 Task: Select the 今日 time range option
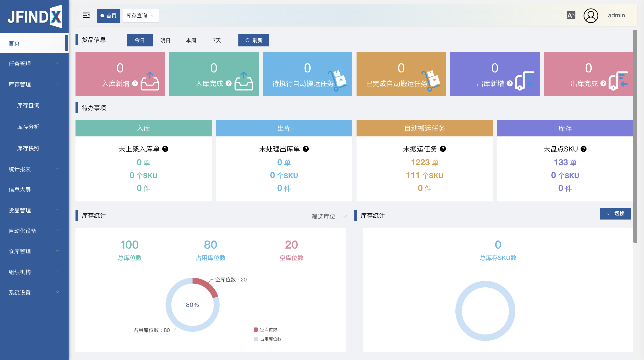tap(140, 40)
